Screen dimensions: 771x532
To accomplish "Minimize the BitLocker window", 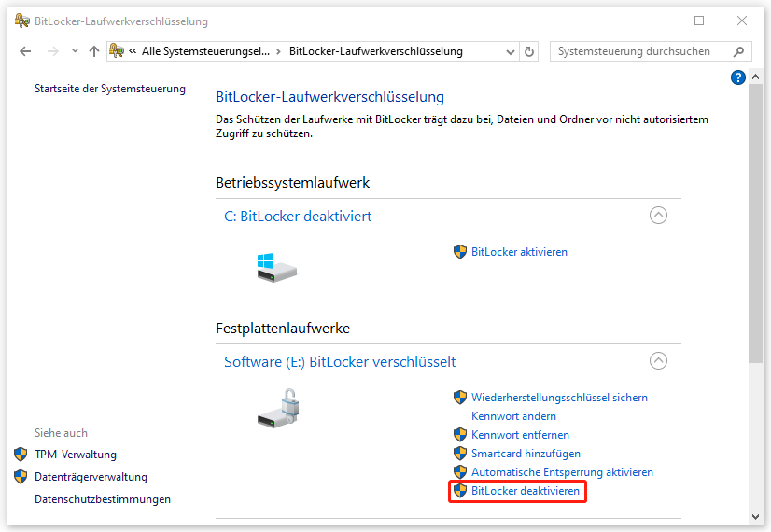I will 657,21.
